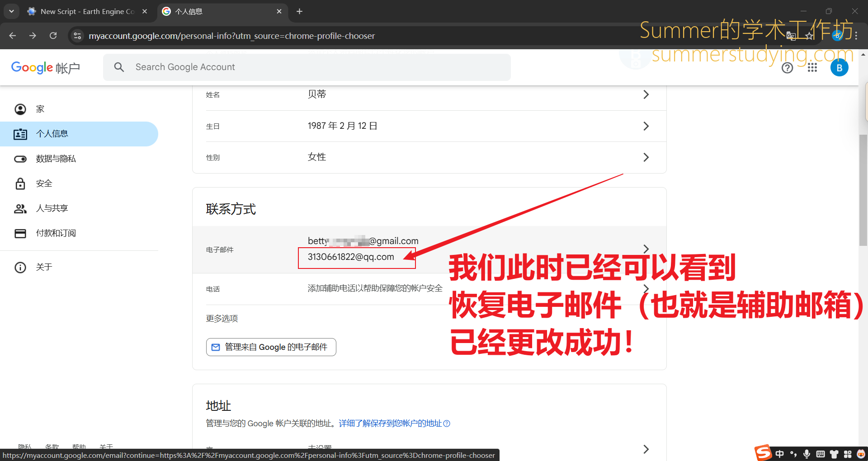
Task: Open the account avatar B
Action: point(839,68)
